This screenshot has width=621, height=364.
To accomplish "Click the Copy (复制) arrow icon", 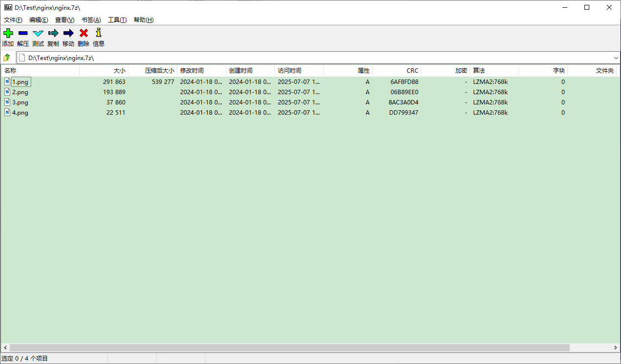I will tap(53, 33).
